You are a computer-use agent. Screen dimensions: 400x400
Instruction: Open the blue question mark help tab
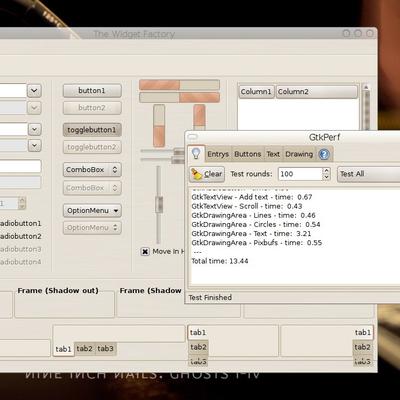click(324, 154)
